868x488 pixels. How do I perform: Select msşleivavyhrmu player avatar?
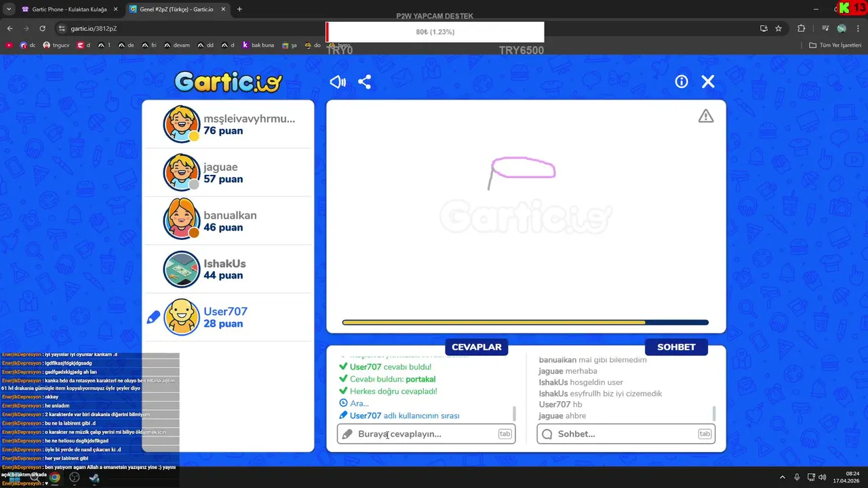(181, 124)
